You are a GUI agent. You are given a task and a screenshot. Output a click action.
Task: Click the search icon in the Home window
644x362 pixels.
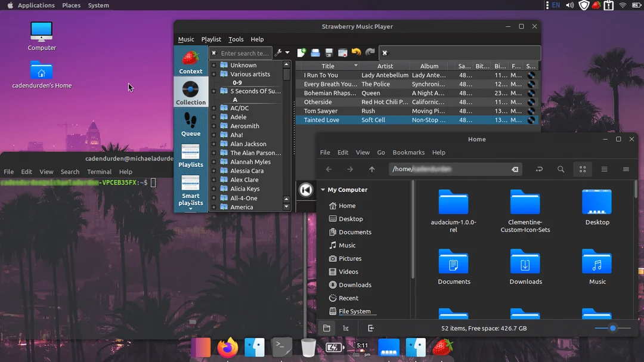(561, 169)
